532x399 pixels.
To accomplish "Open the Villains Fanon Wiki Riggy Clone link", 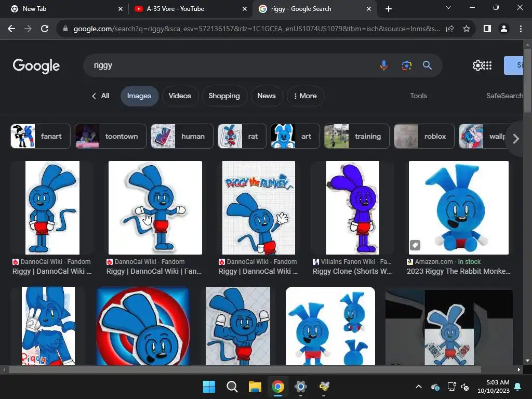I will point(352,271).
